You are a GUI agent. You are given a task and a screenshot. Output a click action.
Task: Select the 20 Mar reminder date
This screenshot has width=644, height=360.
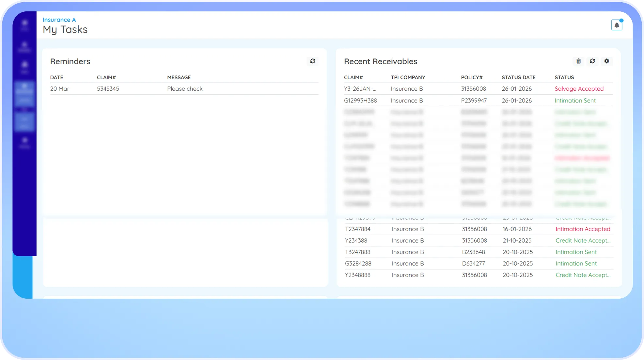point(60,89)
